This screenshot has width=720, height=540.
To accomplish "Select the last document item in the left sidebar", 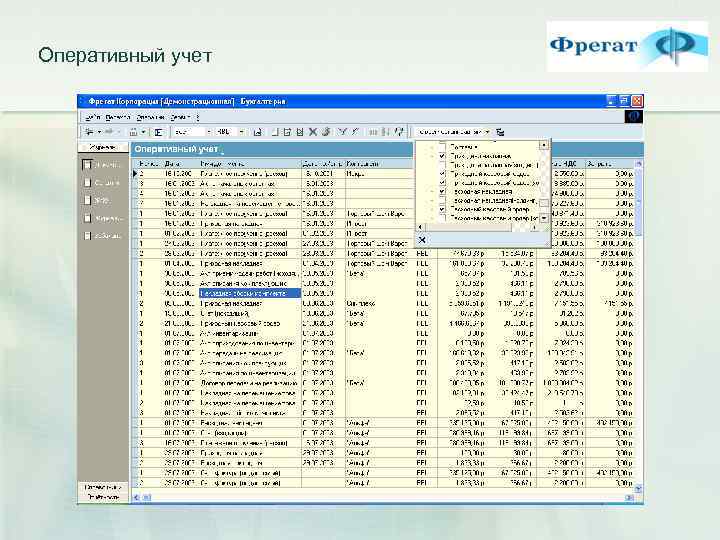I will pyautogui.click(x=102, y=236).
